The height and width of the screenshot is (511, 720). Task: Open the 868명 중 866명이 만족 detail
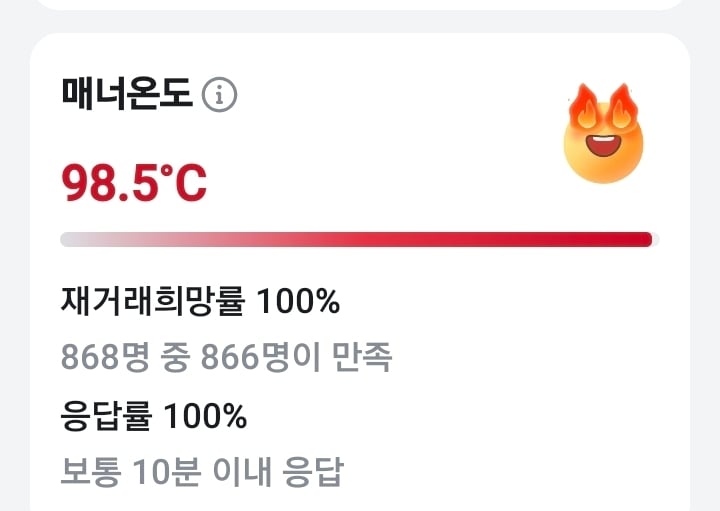tap(226, 357)
